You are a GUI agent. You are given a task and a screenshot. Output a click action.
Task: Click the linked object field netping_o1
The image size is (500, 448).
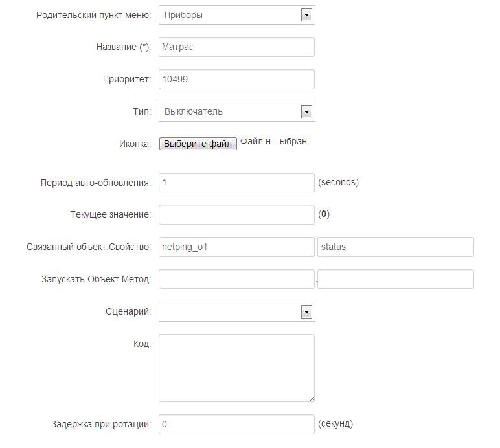(236, 247)
